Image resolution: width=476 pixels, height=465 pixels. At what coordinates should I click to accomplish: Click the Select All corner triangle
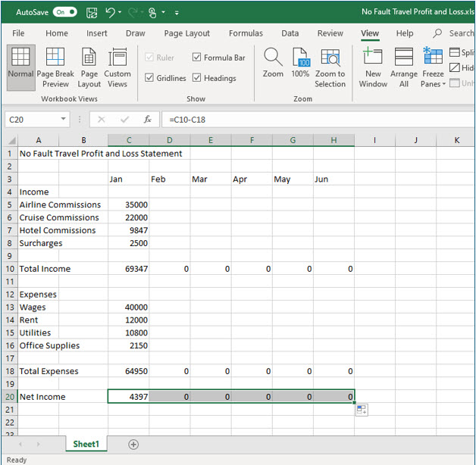click(12, 140)
